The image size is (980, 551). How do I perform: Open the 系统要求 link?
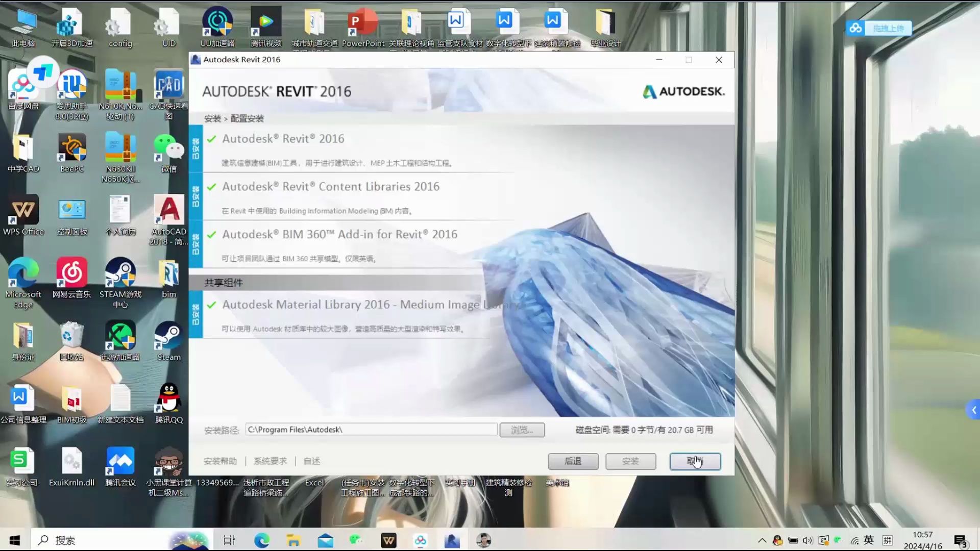pos(270,461)
